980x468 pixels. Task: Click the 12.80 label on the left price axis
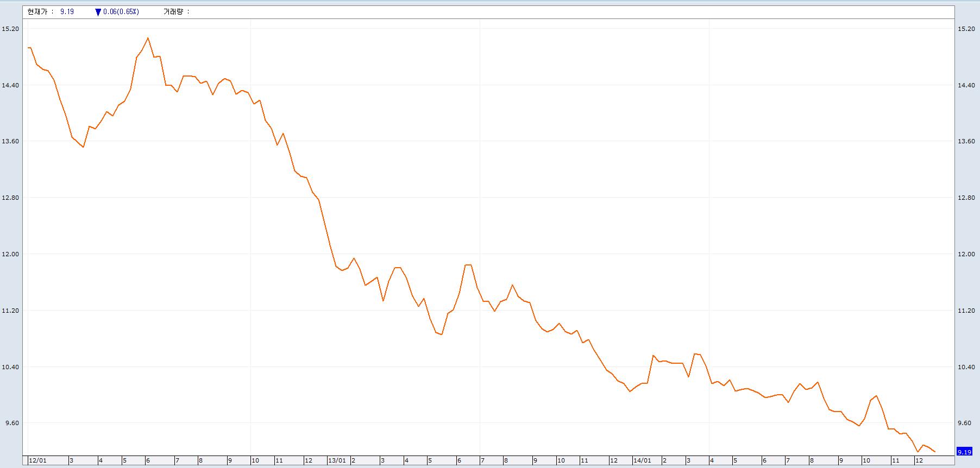(x=11, y=198)
